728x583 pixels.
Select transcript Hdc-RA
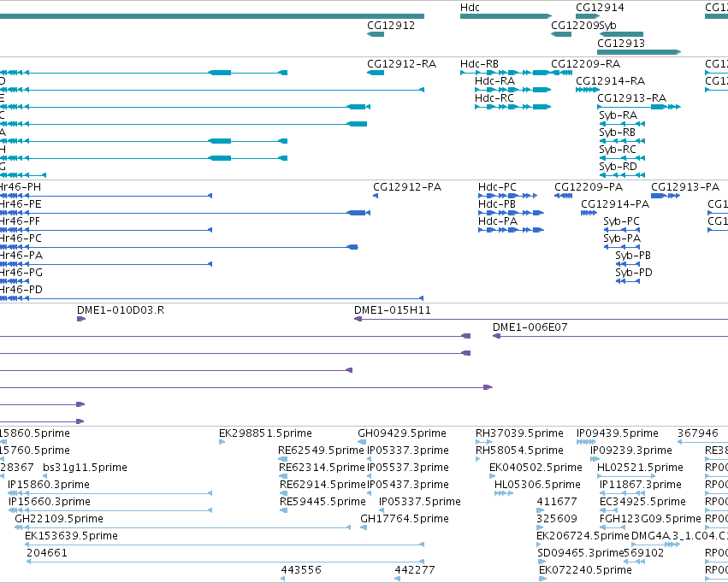click(x=494, y=81)
